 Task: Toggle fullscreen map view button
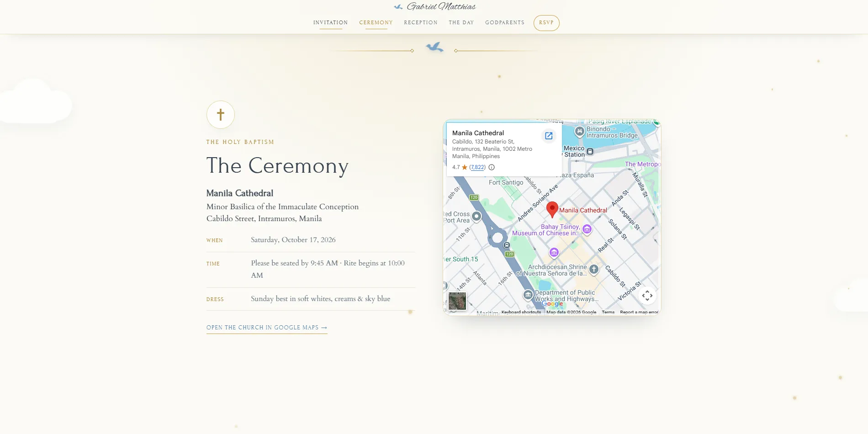(x=647, y=296)
